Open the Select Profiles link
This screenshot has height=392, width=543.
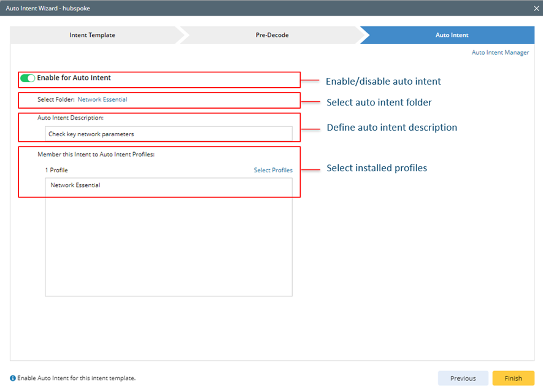(x=273, y=171)
